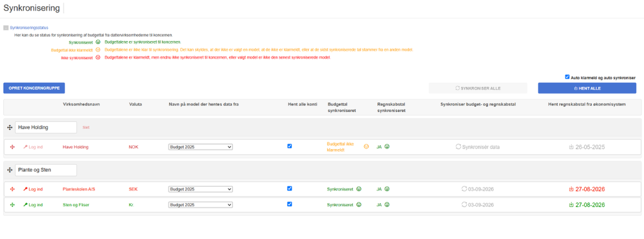Toggle Auto klarmeld og auto synkroniser checkbox
The width and height of the screenshot is (644, 239).
tap(567, 77)
